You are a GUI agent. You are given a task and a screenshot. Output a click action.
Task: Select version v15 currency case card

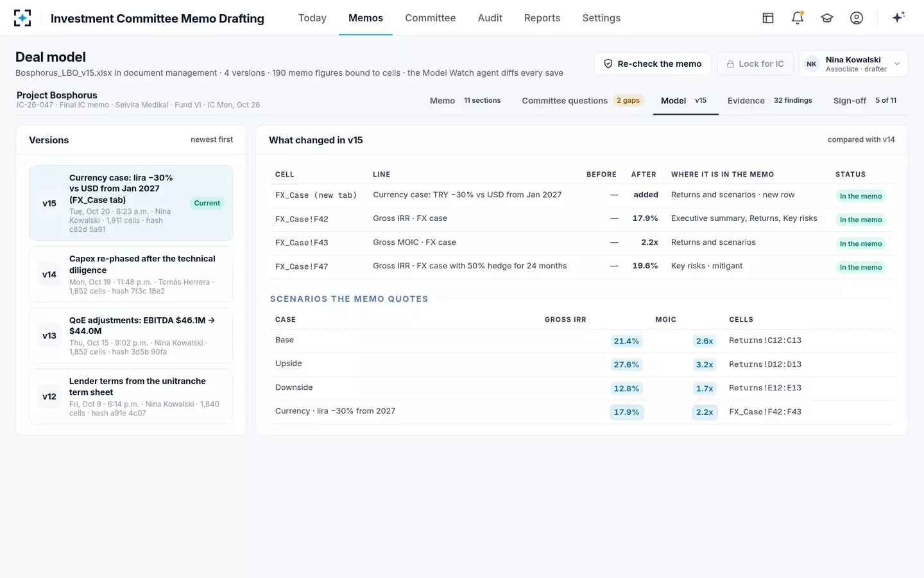[x=131, y=203]
